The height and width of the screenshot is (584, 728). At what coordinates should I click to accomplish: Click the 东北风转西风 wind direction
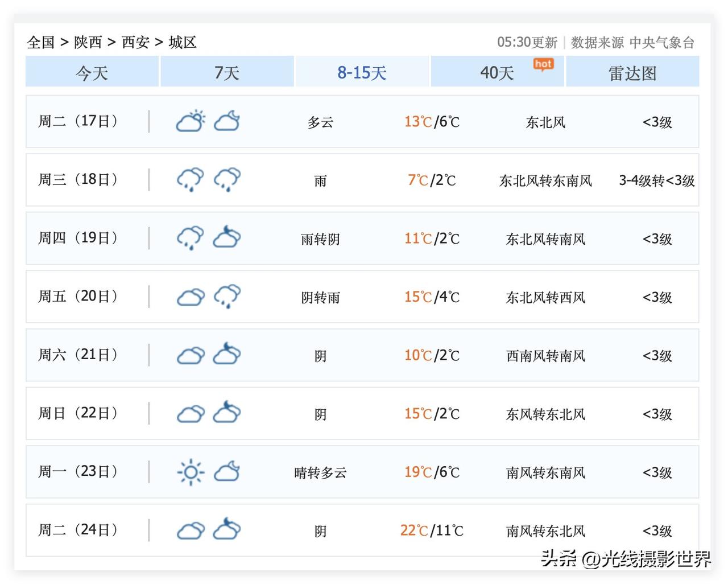(545, 298)
